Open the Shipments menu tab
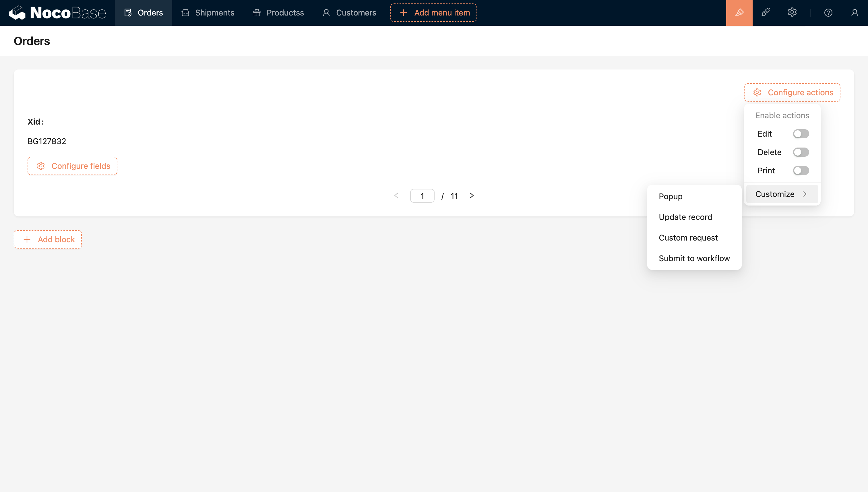Screen dimensions: 868x492 208,13
